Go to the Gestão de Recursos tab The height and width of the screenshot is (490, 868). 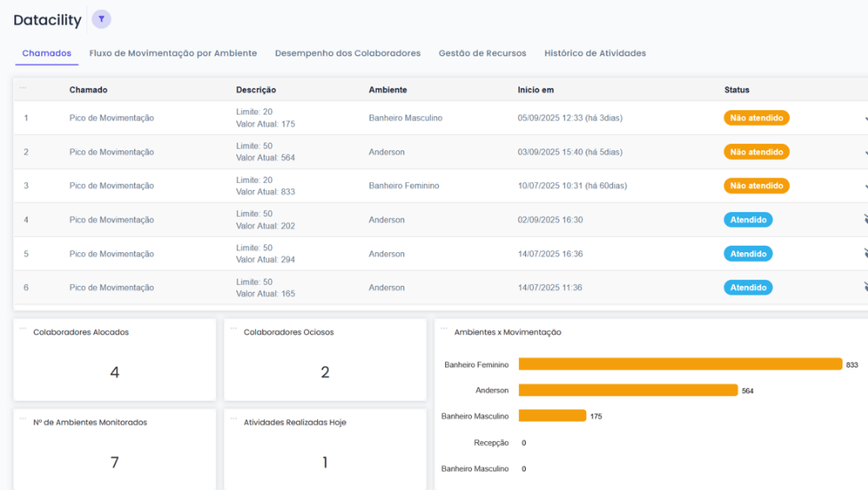(x=482, y=53)
